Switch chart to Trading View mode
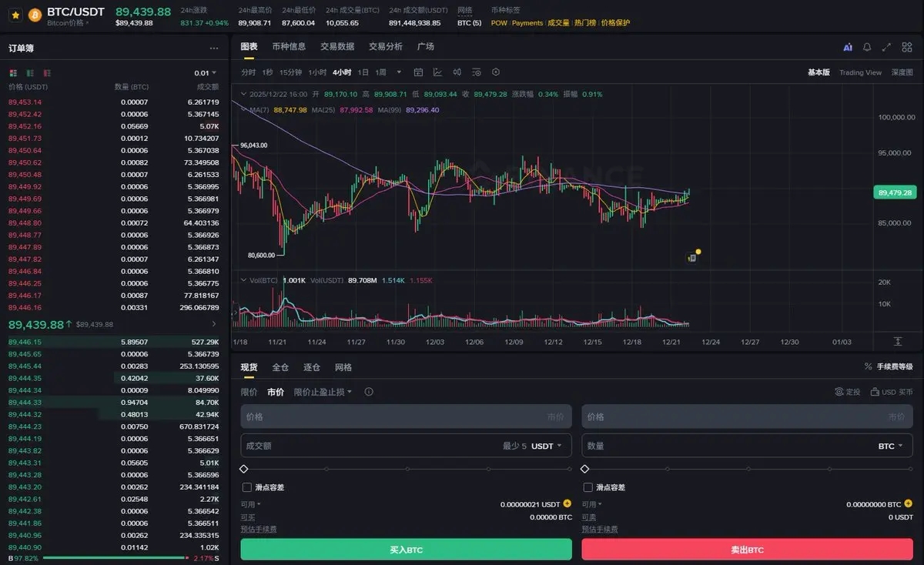Image resolution: width=924 pixels, height=565 pixels. (x=860, y=72)
